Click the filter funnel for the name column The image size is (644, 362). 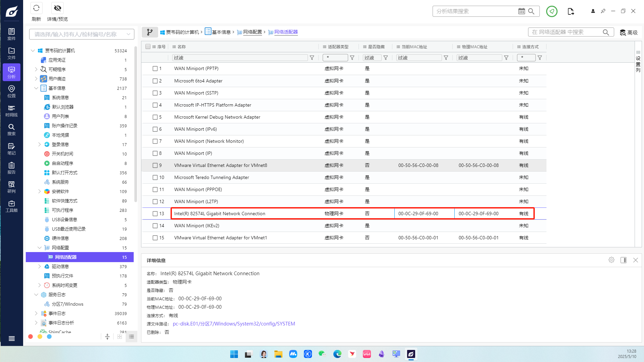(x=312, y=58)
